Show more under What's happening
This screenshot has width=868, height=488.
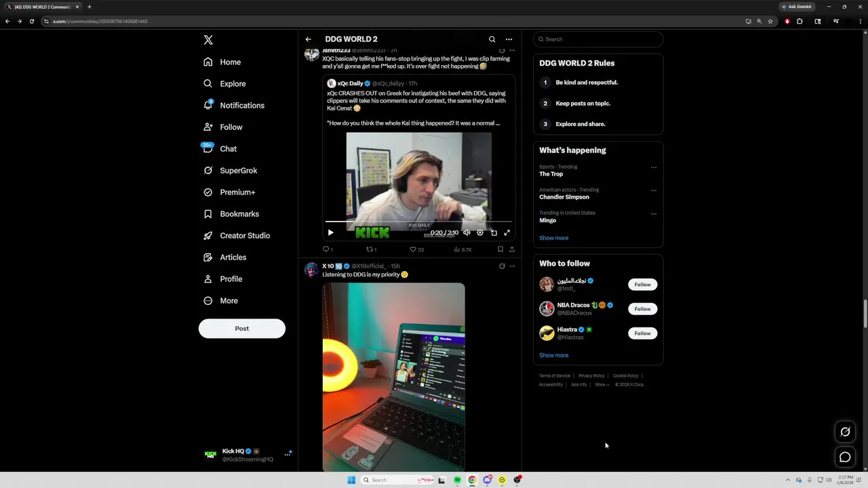(x=553, y=238)
